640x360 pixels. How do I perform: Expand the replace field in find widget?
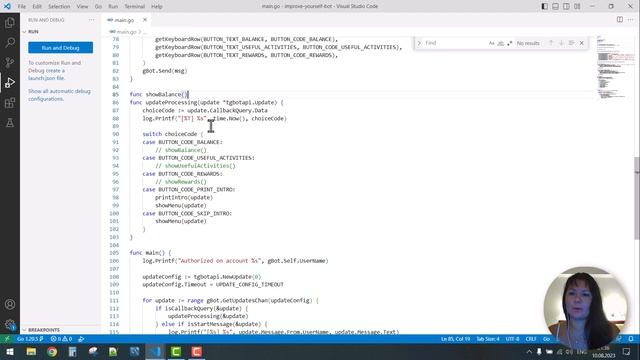[x=419, y=43]
